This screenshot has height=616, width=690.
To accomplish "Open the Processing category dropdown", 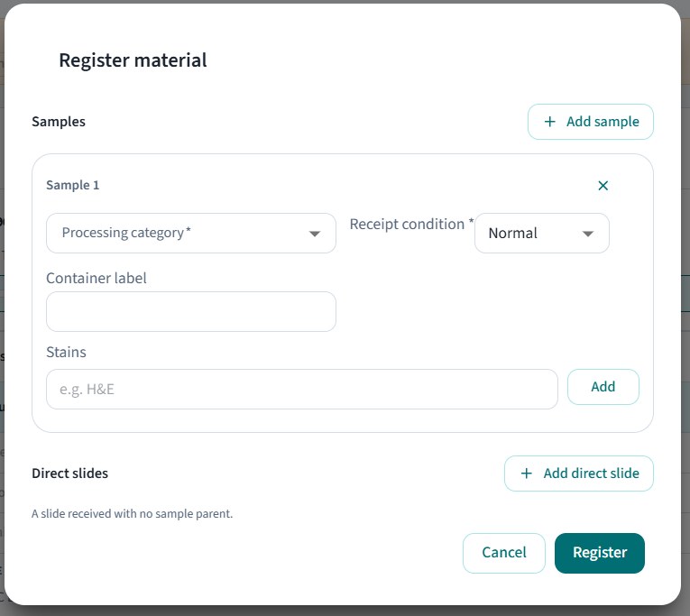I will click(x=191, y=234).
